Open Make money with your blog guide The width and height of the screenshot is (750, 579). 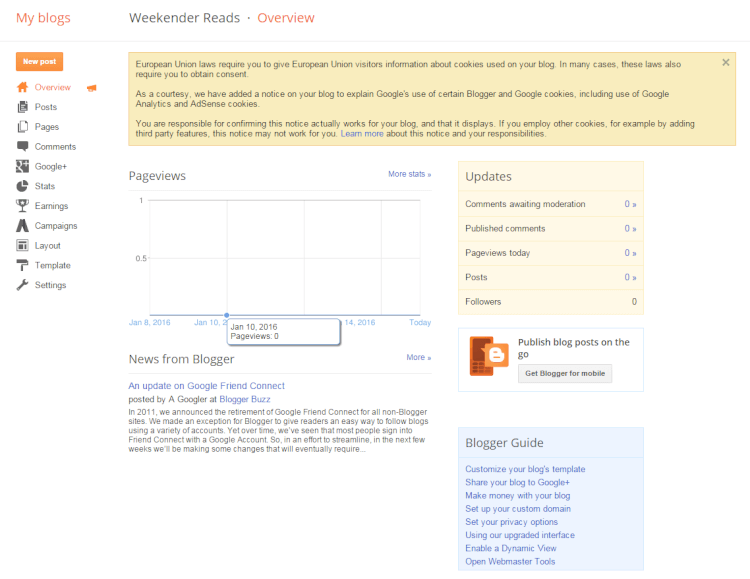point(518,496)
